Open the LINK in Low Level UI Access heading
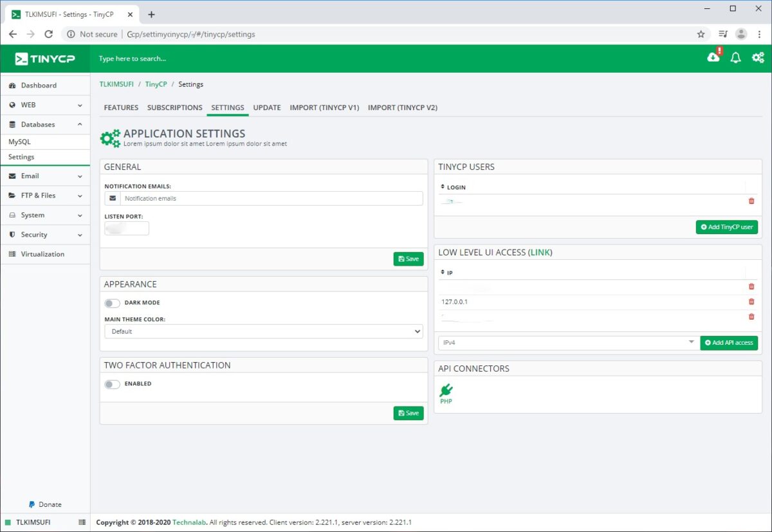This screenshot has width=772, height=532. click(x=540, y=252)
